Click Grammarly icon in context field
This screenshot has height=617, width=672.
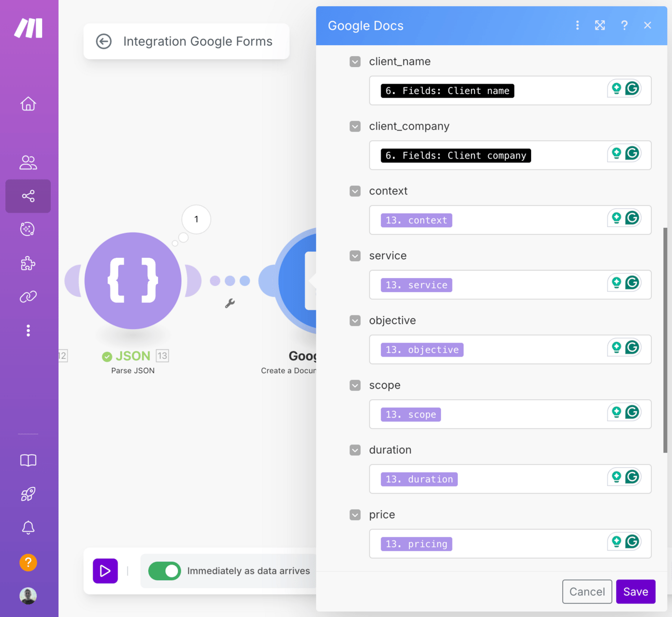(632, 218)
